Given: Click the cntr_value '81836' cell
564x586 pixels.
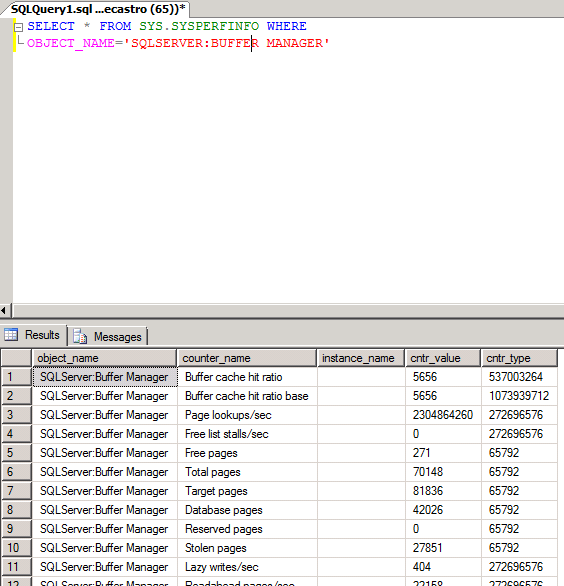Looking at the screenshot, I should (x=443, y=491).
